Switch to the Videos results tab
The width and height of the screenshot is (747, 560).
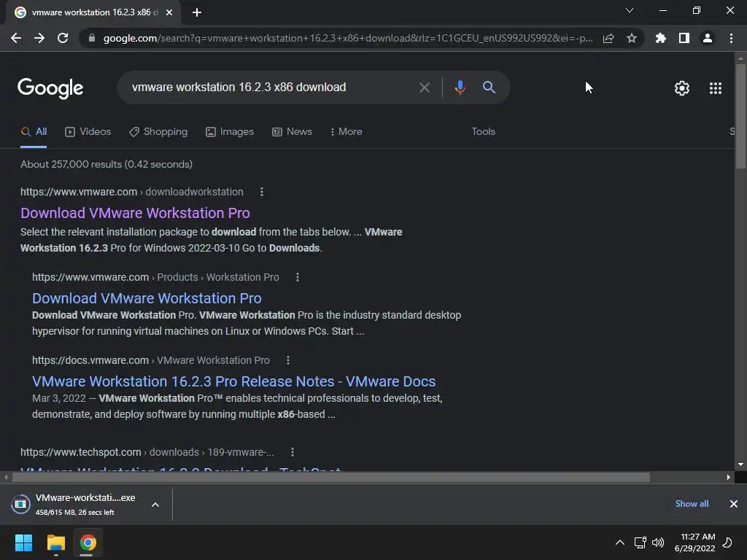click(88, 132)
